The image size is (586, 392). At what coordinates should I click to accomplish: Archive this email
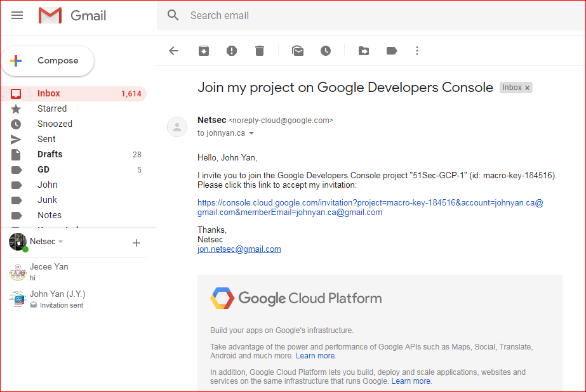pyautogui.click(x=204, y=51)
